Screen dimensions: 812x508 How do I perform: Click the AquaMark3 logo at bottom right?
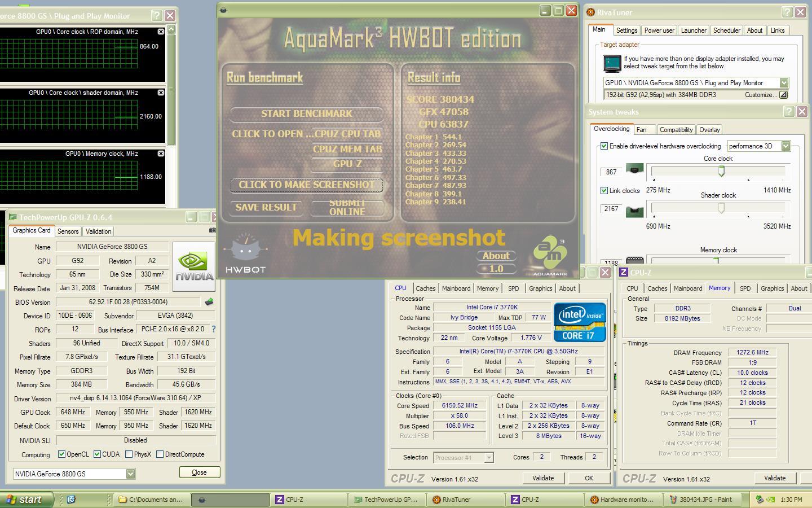coord(550,257)
